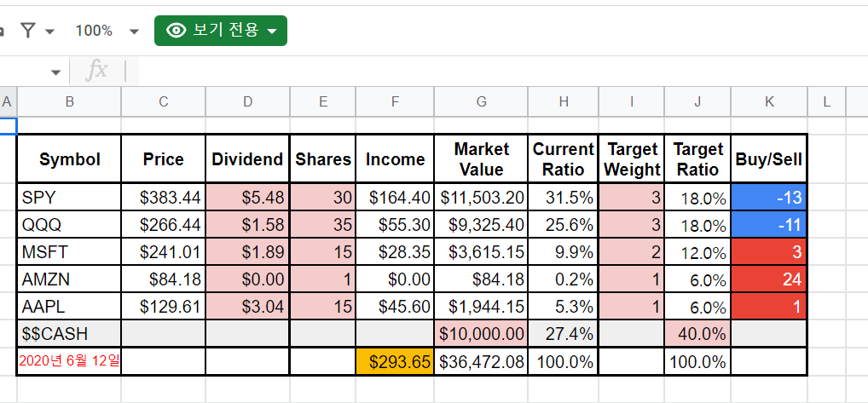Select the MSFT symbol cell
The height and width of the screenshot is (403, 868).
(x=69, y=252)
